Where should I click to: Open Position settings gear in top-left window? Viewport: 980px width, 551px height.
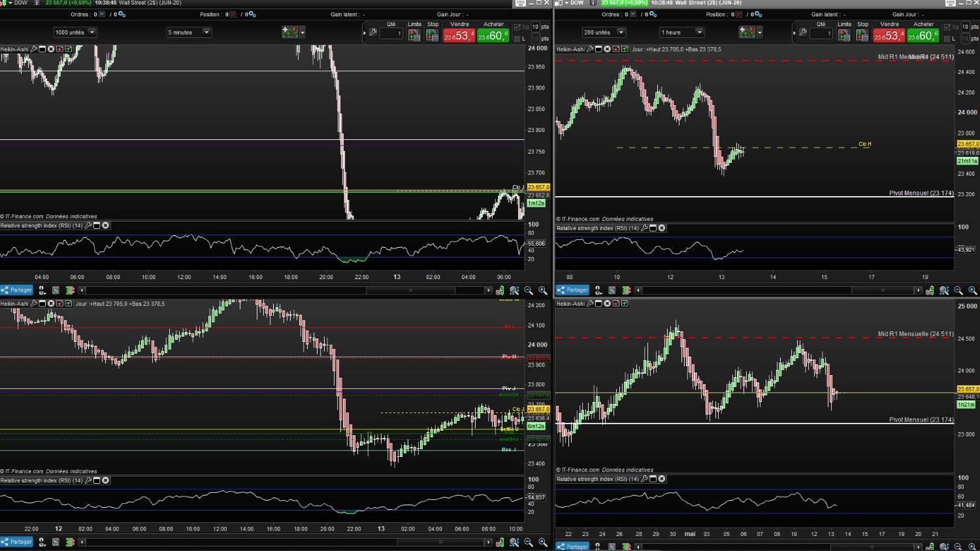252,14
